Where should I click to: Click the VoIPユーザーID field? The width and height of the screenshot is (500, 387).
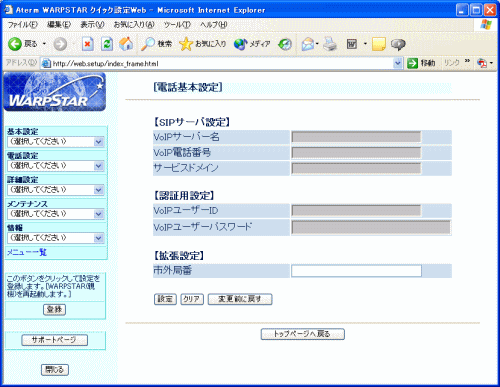point(356,211)
